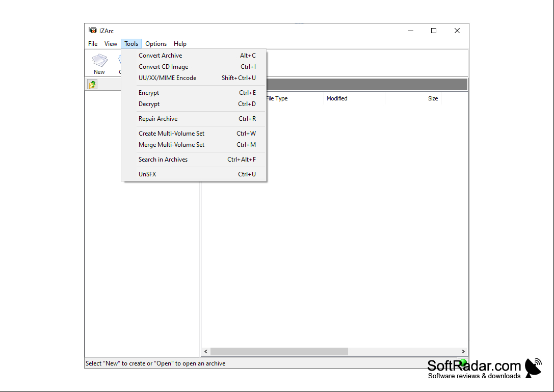Click the horizontal scrollbar thumb
Viewport: 554px width, 392px height.
coord(279,352)
